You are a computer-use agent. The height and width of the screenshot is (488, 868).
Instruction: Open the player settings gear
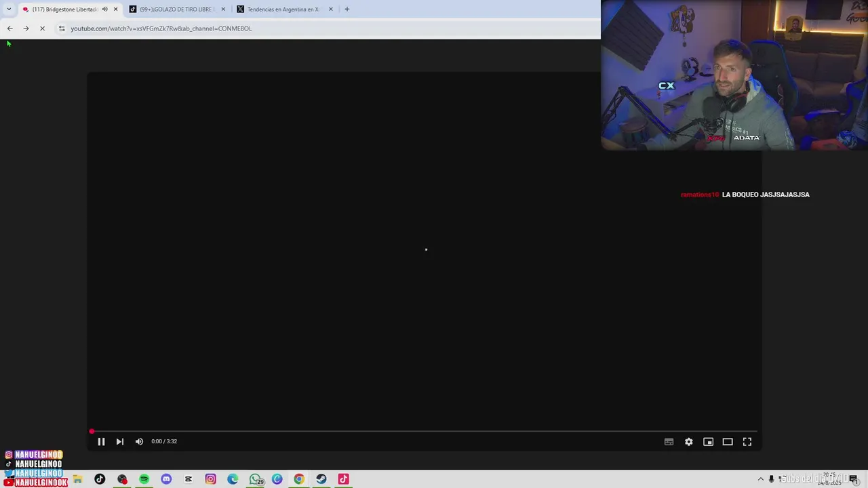click(688, 442)
